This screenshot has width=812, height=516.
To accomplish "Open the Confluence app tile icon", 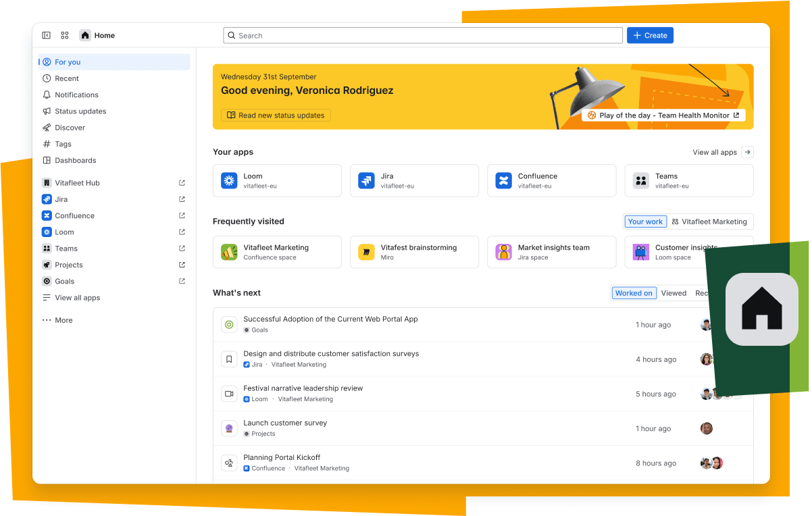I will [x=503, y=181].
